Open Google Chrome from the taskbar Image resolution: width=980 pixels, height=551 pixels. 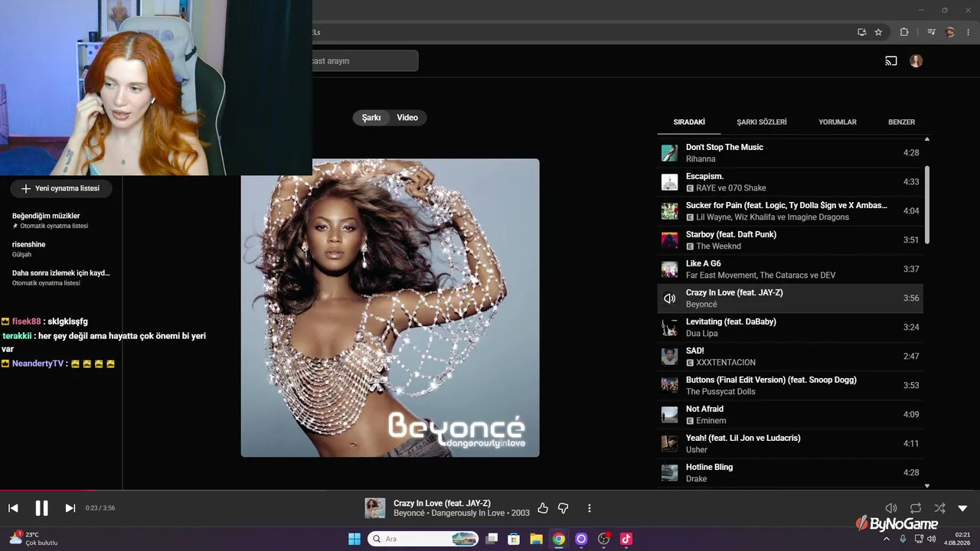(x=559, y=539)
